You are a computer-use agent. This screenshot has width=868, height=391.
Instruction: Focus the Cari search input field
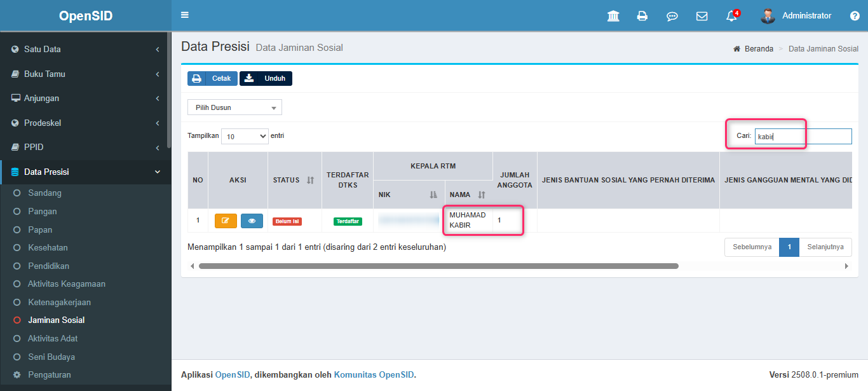click(803, 136)
